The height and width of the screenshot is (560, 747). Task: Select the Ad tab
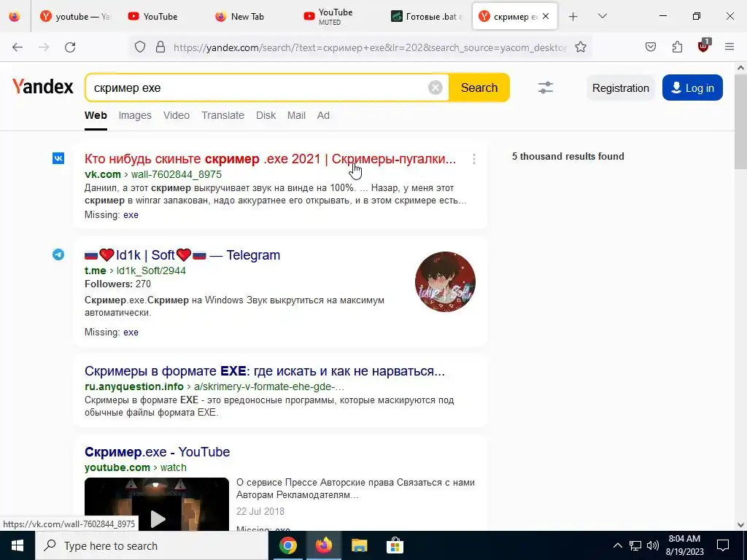[x=323, y=115]
